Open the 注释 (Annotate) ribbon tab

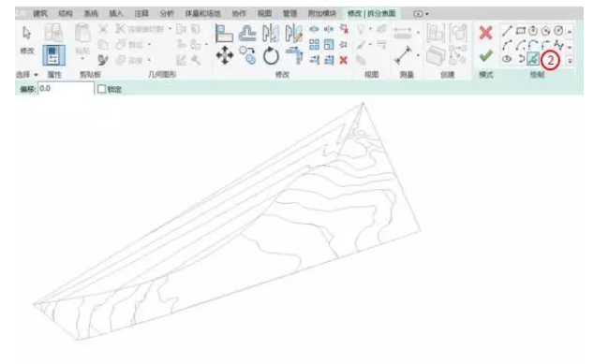(141, 14)
